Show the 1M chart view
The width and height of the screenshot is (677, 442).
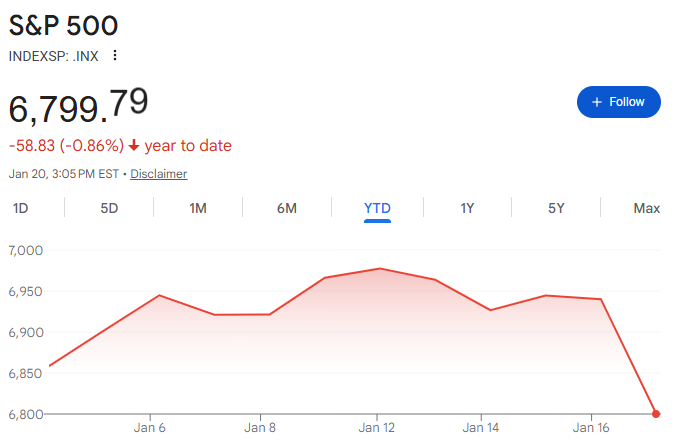click(198, 208)
